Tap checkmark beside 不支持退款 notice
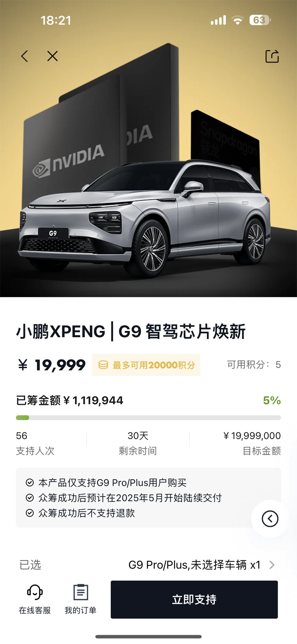 coord(30,513)
